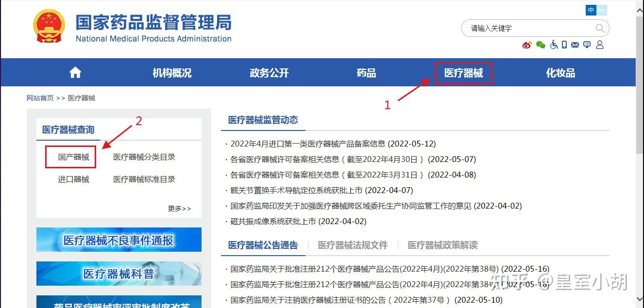
Task: Open the Weibo icon link
Action: 527,45
